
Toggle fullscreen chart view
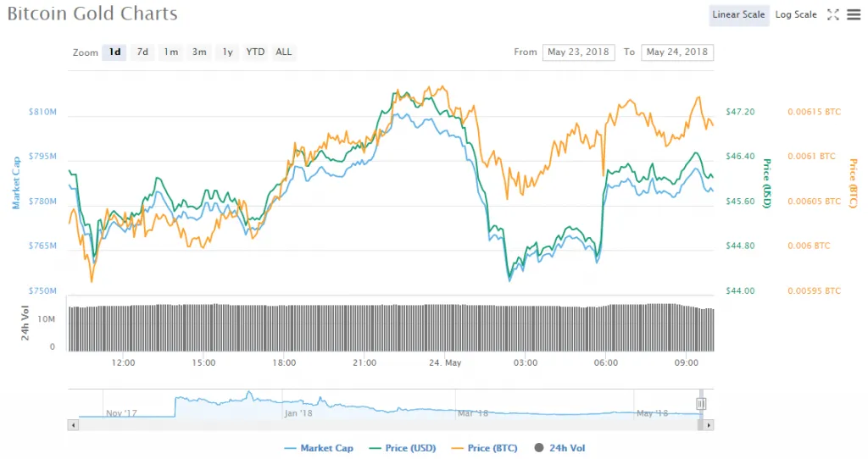coord(833,15)
